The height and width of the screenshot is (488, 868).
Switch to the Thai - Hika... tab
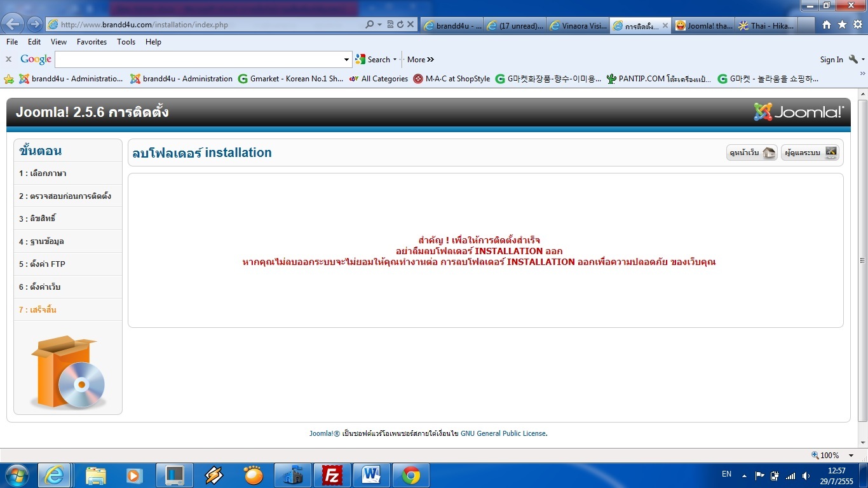pos(766,25)
